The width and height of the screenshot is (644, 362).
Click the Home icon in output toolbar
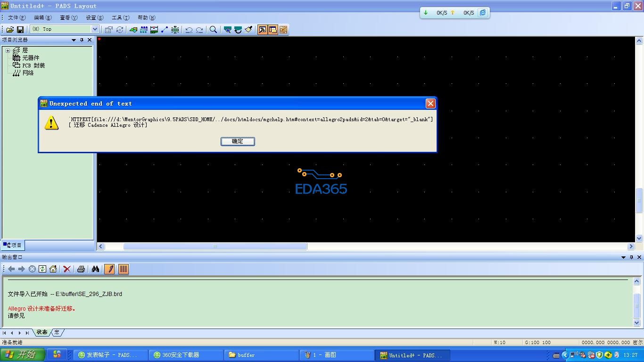53,269
